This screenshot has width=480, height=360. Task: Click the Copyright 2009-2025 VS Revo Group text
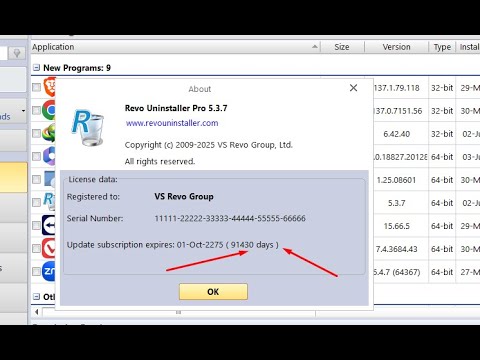click(x=209, y=145)
